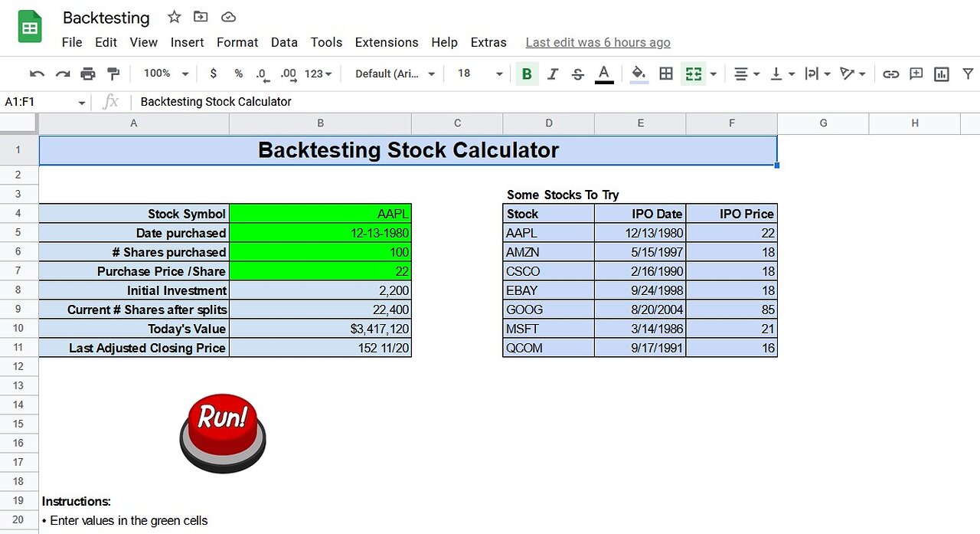Open vertical align dropdown
980x534 pixels.
coord(782,74)
